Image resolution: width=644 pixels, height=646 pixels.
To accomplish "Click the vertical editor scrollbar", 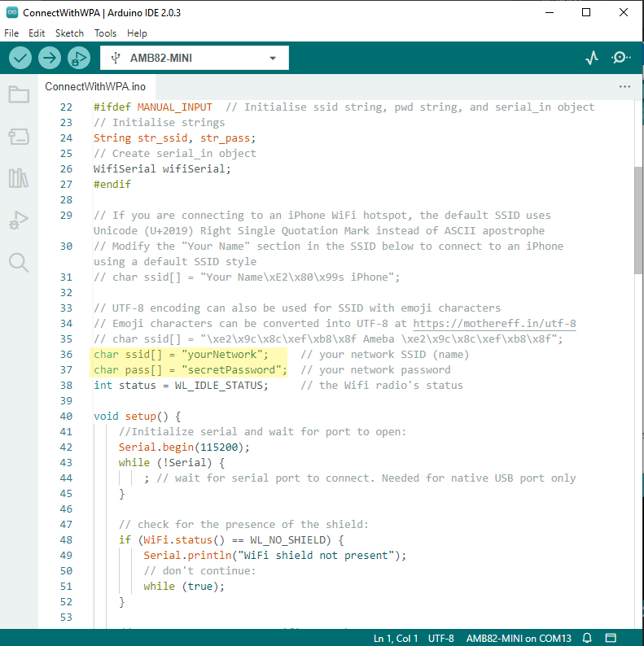I will (638, 220).
